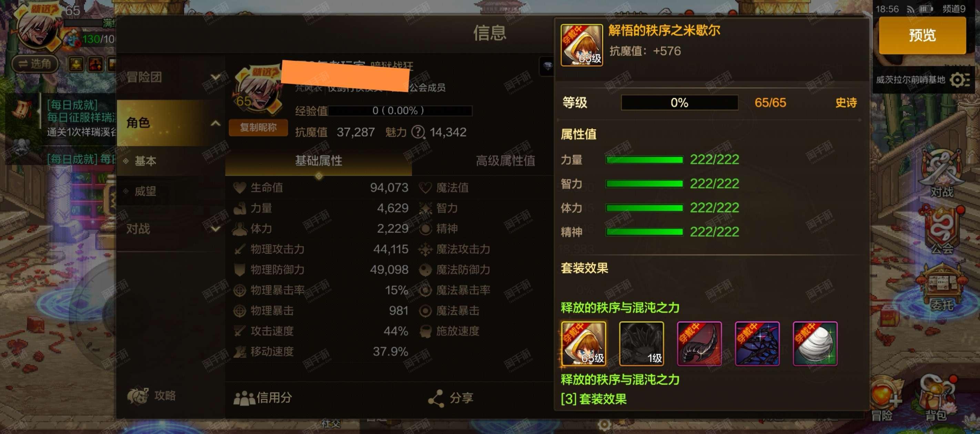Select the white shell set item
The image size is (980, 434).
815,343
